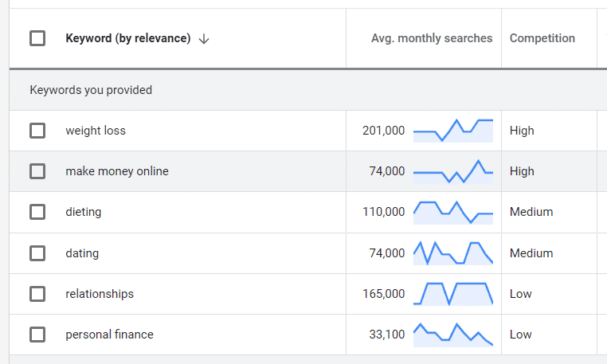Sort by Avg. monthly searches column
607x364 pixels.
[x=432, y=38]
